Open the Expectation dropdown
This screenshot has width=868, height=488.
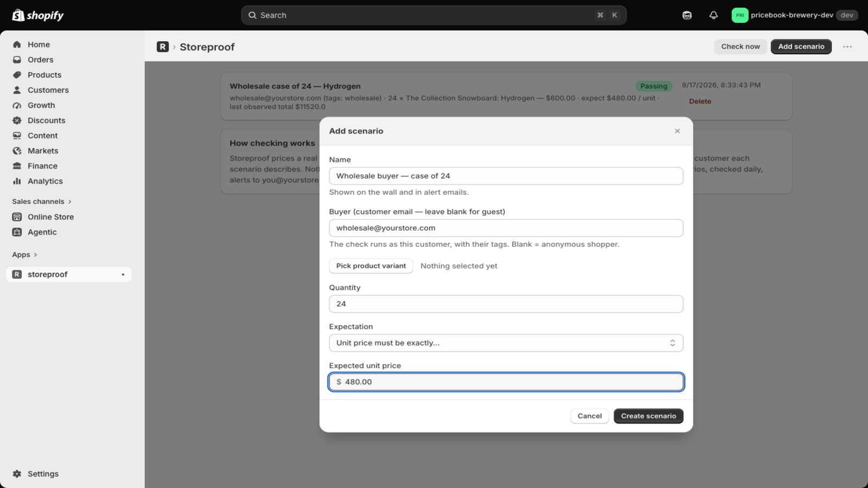pos(506,343)
